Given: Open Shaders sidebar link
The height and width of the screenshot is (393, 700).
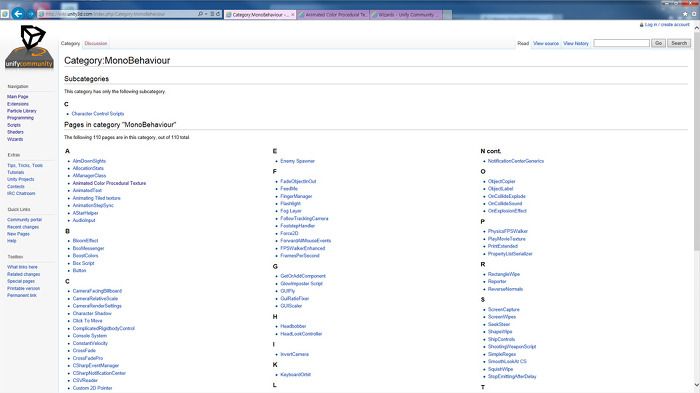Looking at the screenshot, I should (15, 132).
